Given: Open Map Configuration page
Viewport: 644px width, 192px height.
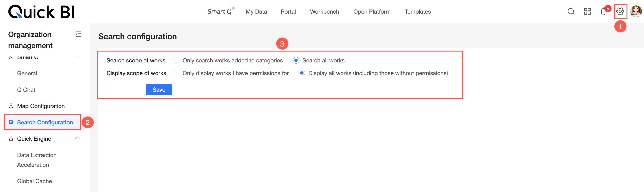Looking at the screenshot, I should pyautogui.click(x=41, y=106).
